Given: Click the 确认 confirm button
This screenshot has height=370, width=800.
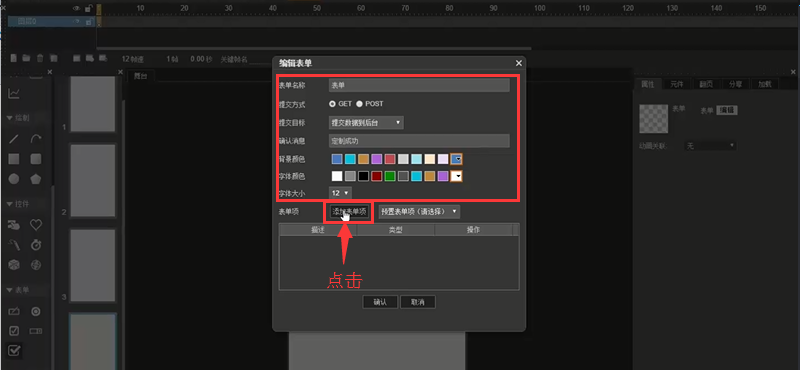Looking at the screenshot, I should click(x=380, y=302).
